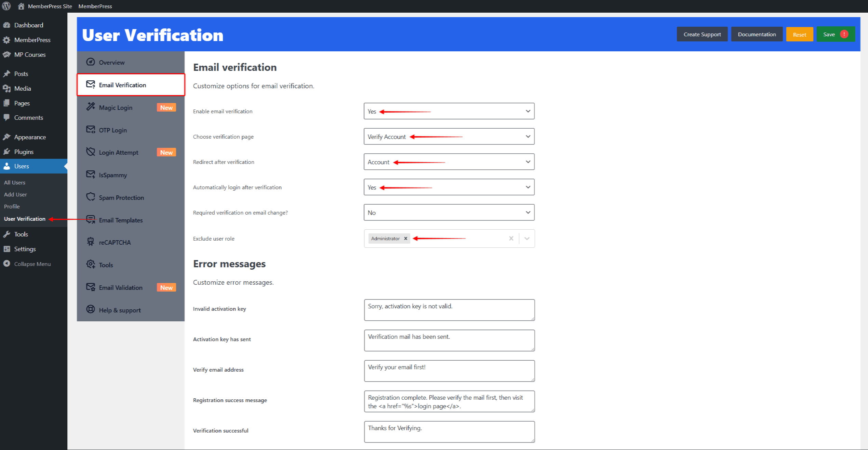Click the Help & support lifebuoy icon

(90, 309)
